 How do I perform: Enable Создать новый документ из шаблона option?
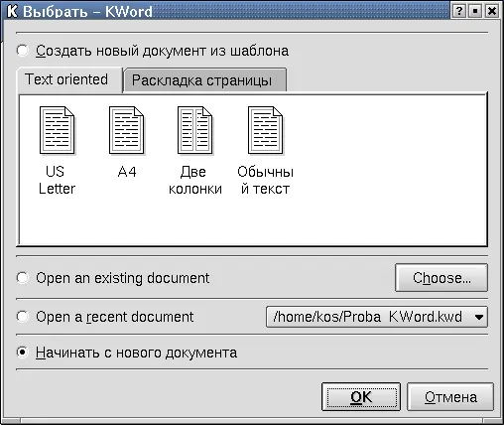[x=23, y=51]
